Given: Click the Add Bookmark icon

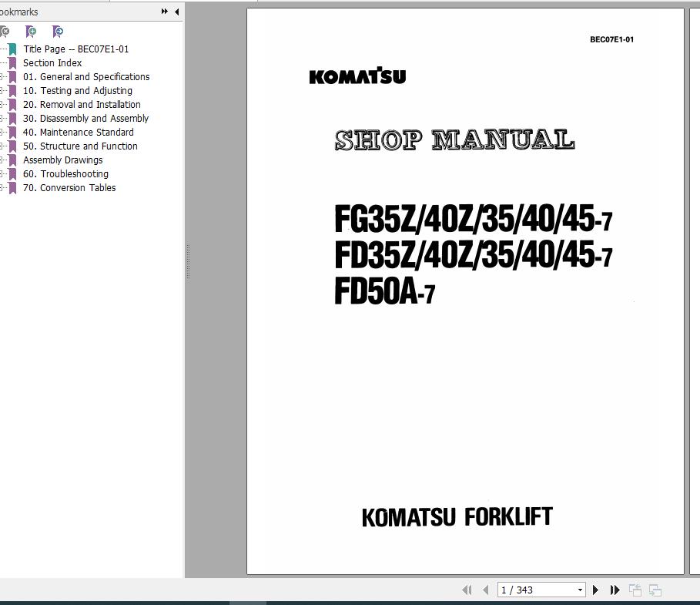Looking at the screenshot, I should click(31, 31).
